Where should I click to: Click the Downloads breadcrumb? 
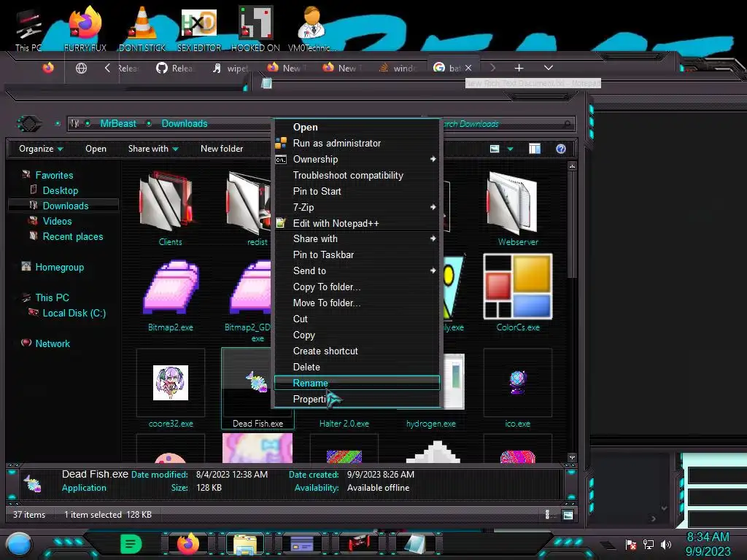coord(185,124)
